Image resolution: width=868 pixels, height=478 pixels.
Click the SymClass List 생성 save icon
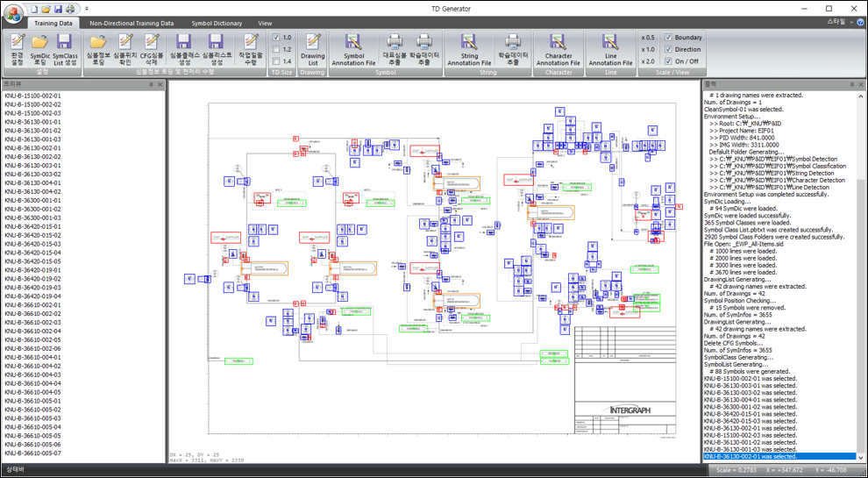tap(65, 48)
